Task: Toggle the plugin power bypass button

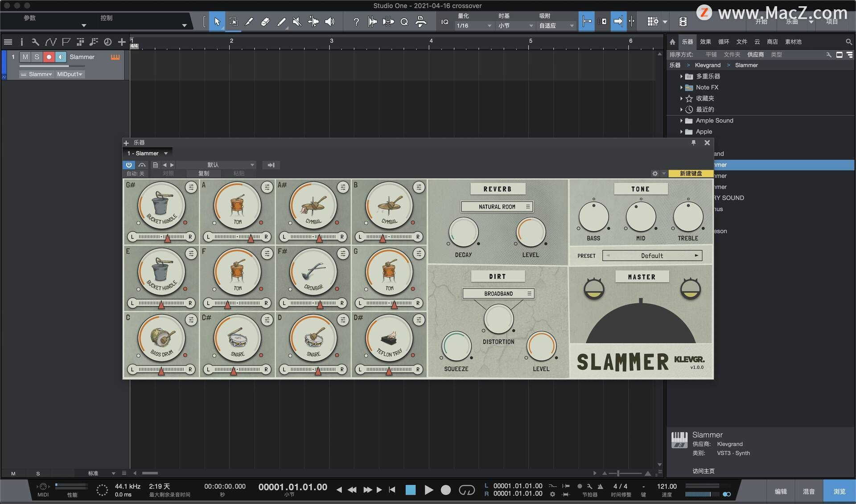Action: pos(129,165)
